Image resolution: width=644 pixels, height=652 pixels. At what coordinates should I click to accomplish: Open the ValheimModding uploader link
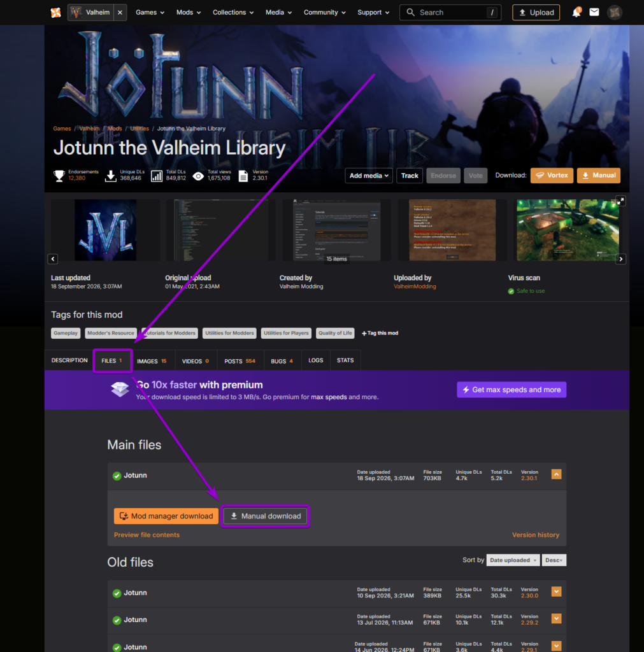(x=415, y=287)
